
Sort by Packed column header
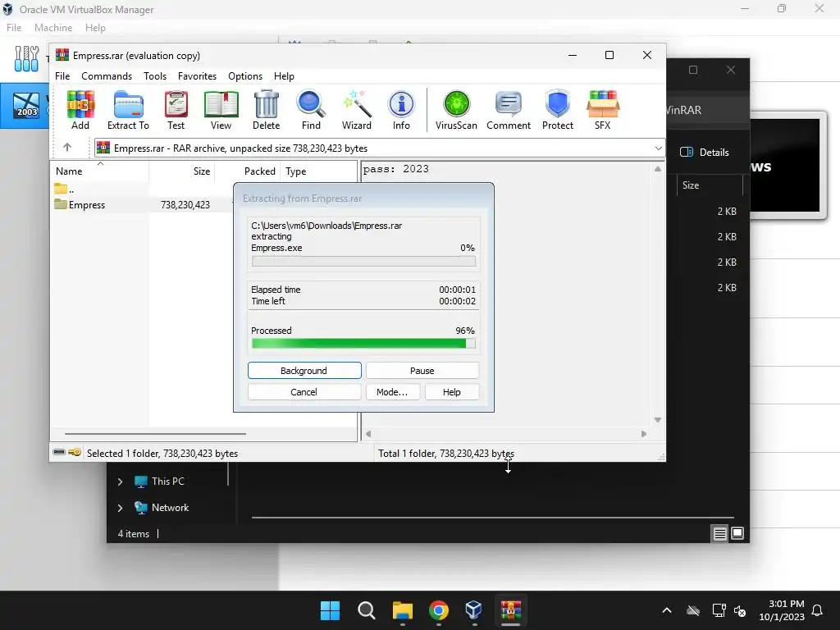(248, 171)
